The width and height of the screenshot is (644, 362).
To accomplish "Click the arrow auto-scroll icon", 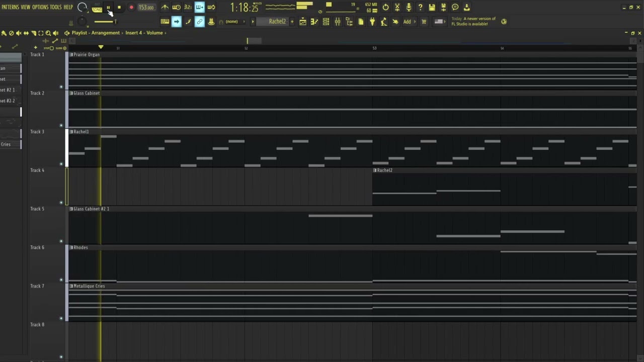I will tap(177, 22).
